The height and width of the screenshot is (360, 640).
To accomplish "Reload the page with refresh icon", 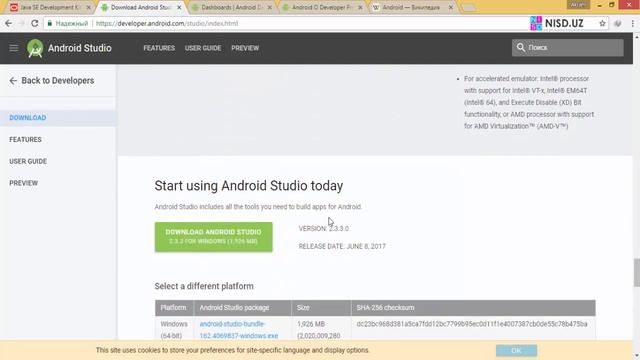I will pos(35,24).
